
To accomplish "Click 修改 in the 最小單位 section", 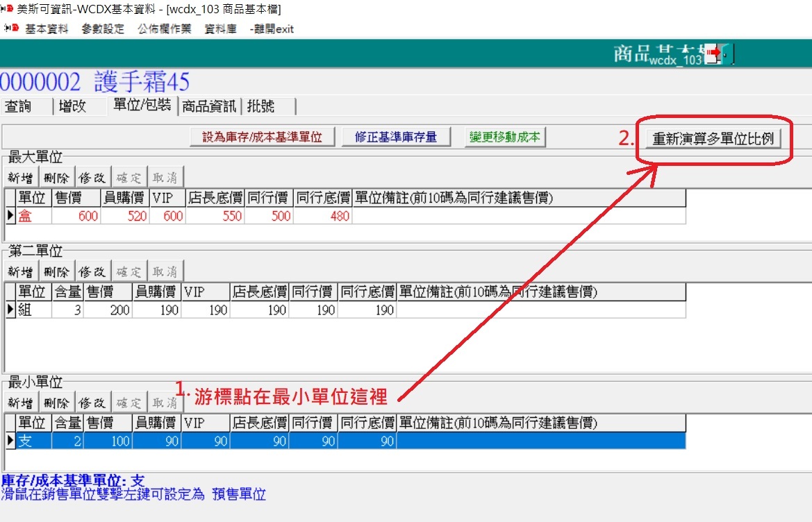I will pyautogui.click(x=92, y=403).
